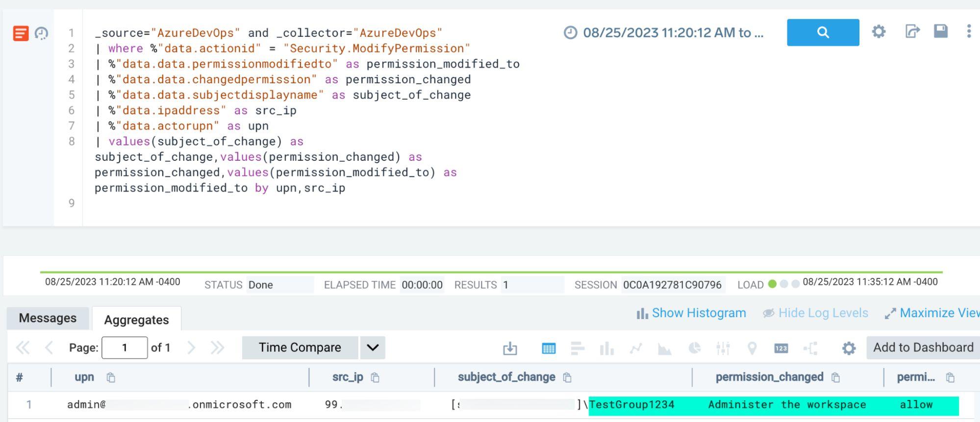The width and height of the screenshot is (980, 422).
Task: Copy subject_of_change column via clipboard icon
Action: pyautogui.click(x=567, y=377)
